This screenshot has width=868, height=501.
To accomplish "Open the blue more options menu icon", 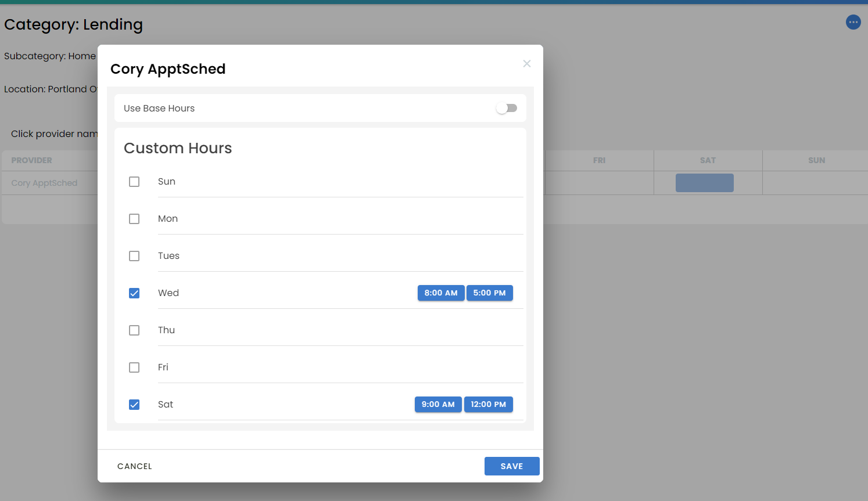I will click(x=853, y=23).
